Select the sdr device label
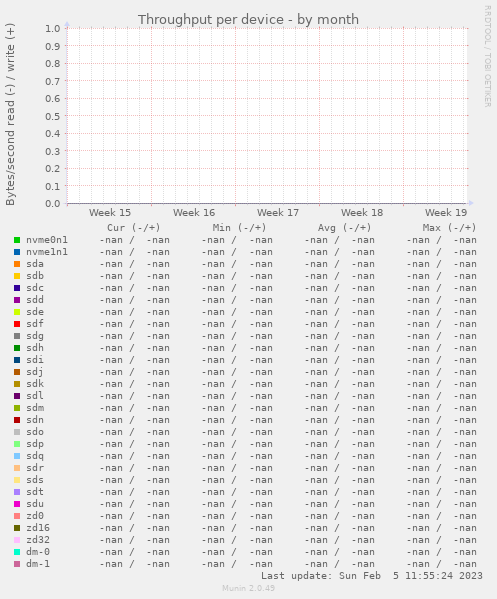 tap(35, 468)
